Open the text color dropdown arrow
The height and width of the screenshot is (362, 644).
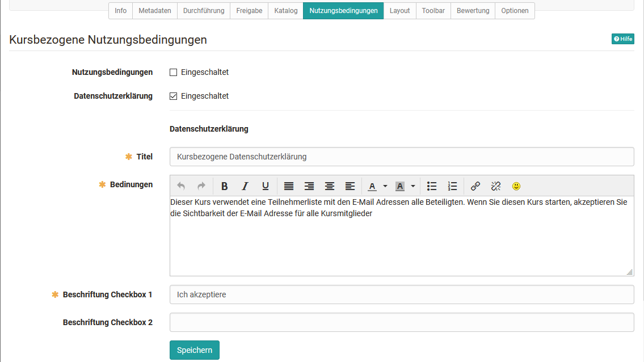point(385,186)
